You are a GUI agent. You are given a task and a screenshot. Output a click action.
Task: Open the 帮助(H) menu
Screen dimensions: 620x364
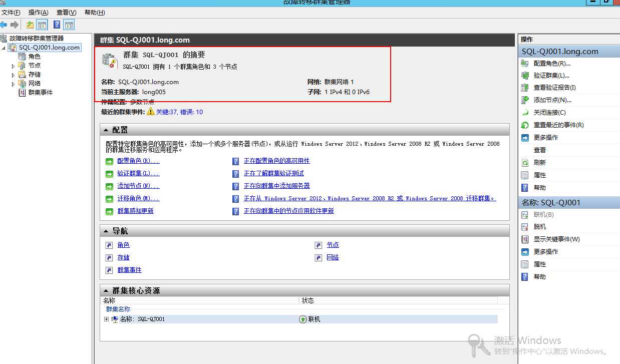pos(95,13)
